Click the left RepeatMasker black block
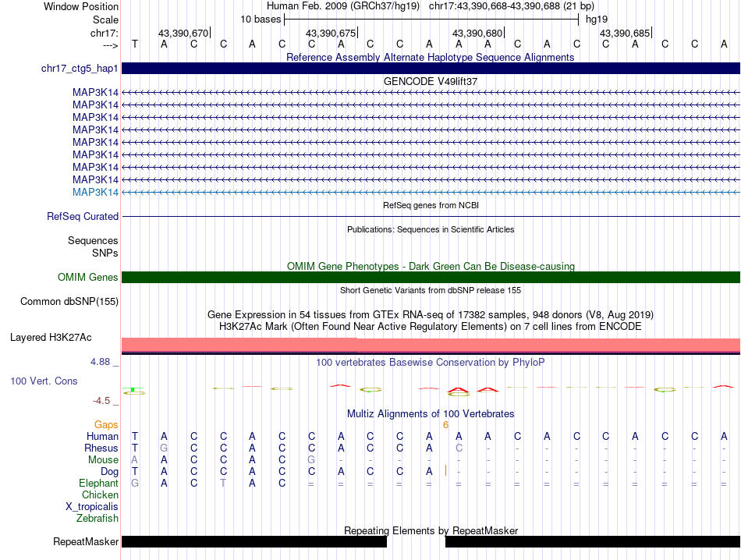Viewport: 741px width, 560px height. pyautogui.click(x=254, y=541)
